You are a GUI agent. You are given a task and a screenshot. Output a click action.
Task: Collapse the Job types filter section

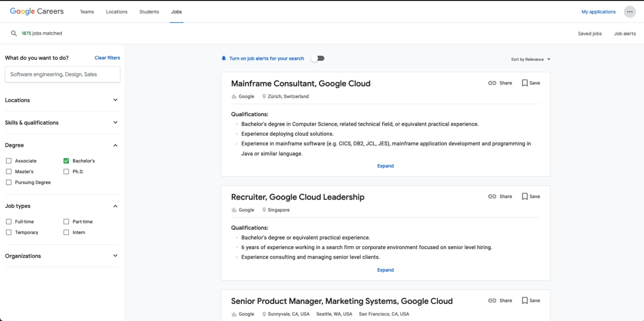coord(62,206)
